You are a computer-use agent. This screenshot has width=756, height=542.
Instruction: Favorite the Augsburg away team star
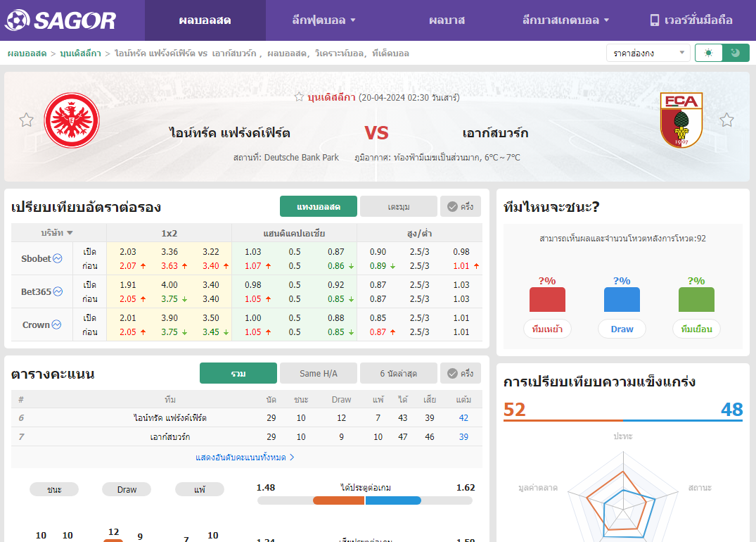click(x=726, y=120)
